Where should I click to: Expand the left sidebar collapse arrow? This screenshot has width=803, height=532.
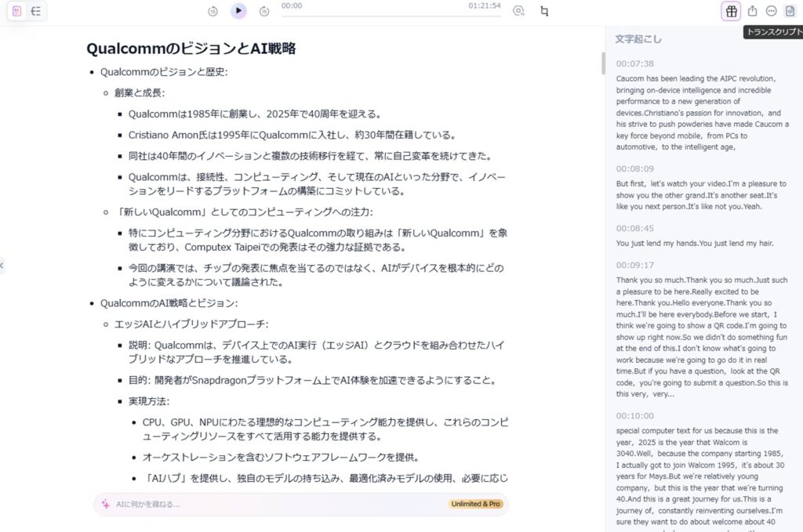coord(2,265)
